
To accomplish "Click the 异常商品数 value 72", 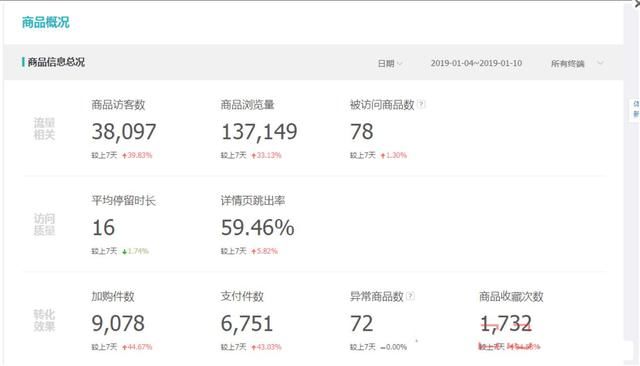I will (x=362, y=324).
